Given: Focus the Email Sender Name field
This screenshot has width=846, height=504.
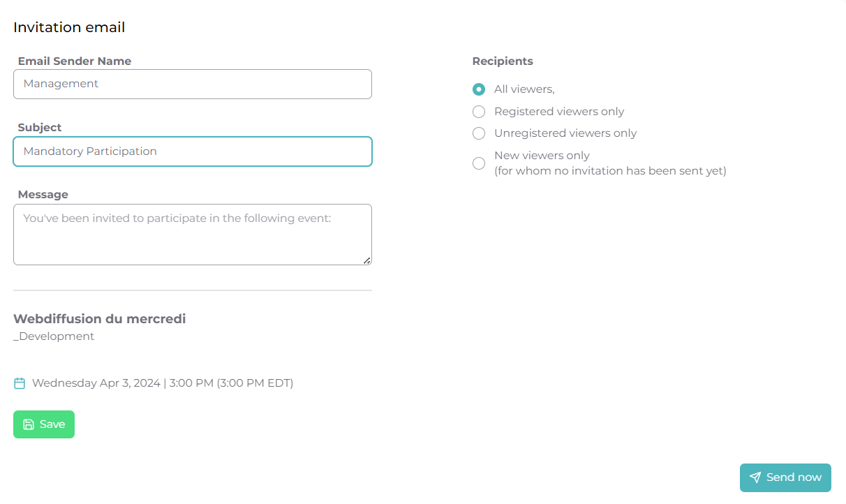Looking at the screenshot, I should coord(193,84).
